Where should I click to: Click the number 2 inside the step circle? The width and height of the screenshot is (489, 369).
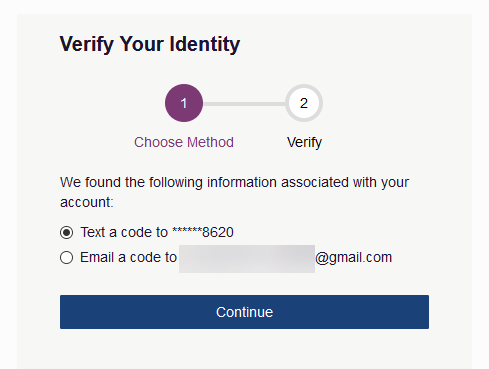pyautogui.click(x=304, y=103)
